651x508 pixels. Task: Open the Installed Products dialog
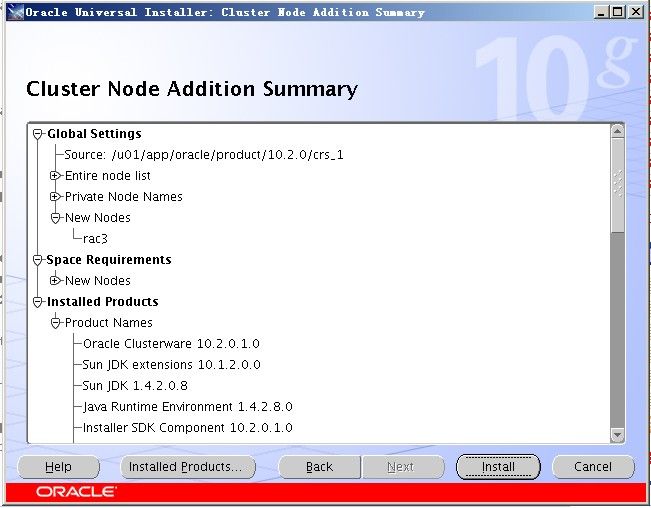coord(188,467)
